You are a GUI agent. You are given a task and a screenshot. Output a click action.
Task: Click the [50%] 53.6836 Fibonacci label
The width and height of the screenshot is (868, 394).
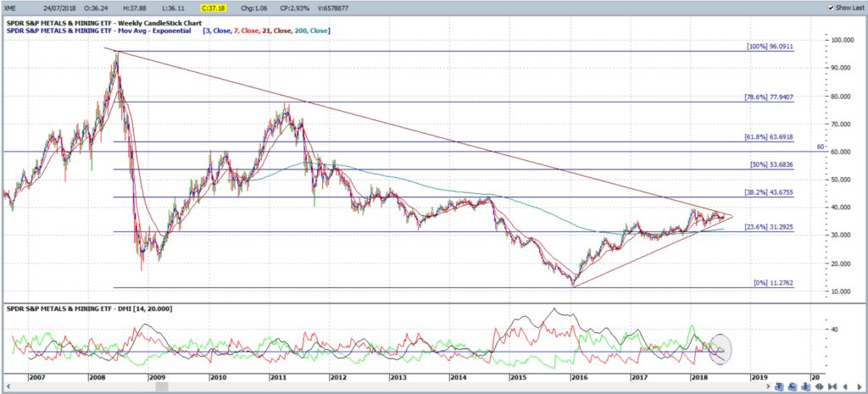tap(772, 165)
